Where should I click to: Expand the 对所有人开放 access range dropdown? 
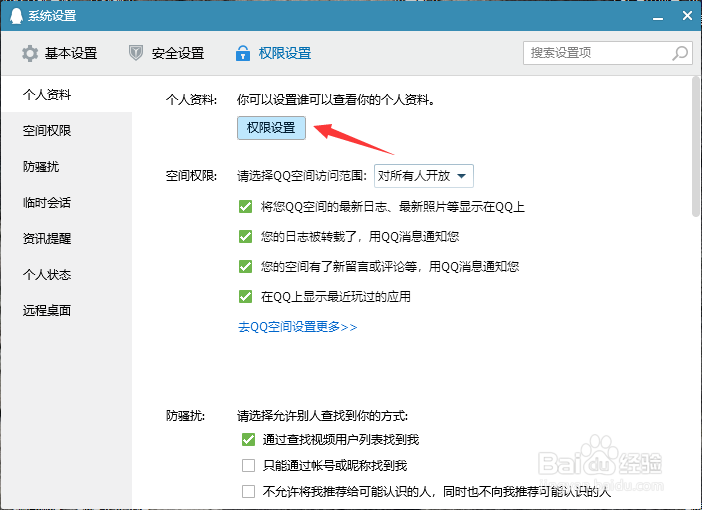click(x=424, y=176)
